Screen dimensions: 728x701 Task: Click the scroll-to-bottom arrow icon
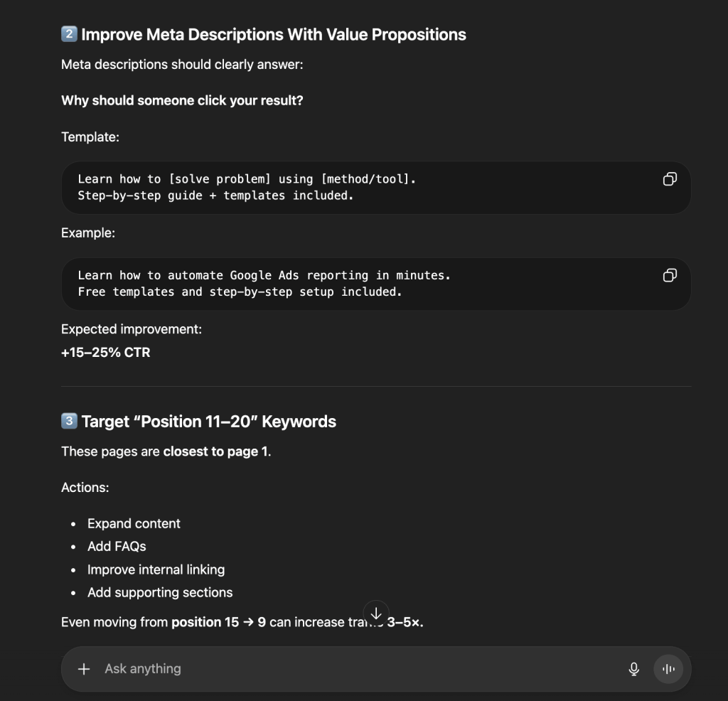(x=376, y=614)
